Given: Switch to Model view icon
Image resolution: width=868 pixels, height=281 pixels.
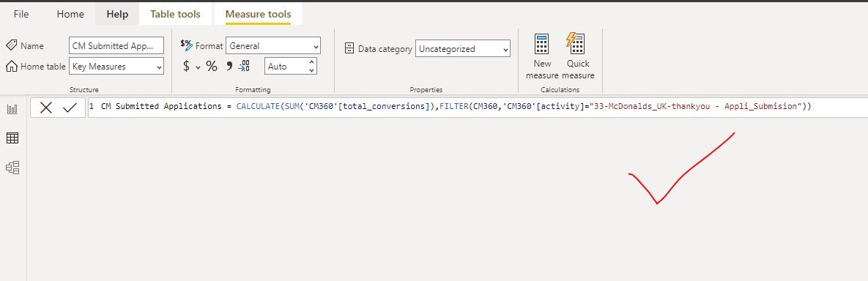Looking at the screenshot, I should pyautogui.click(x=12, y=168).
